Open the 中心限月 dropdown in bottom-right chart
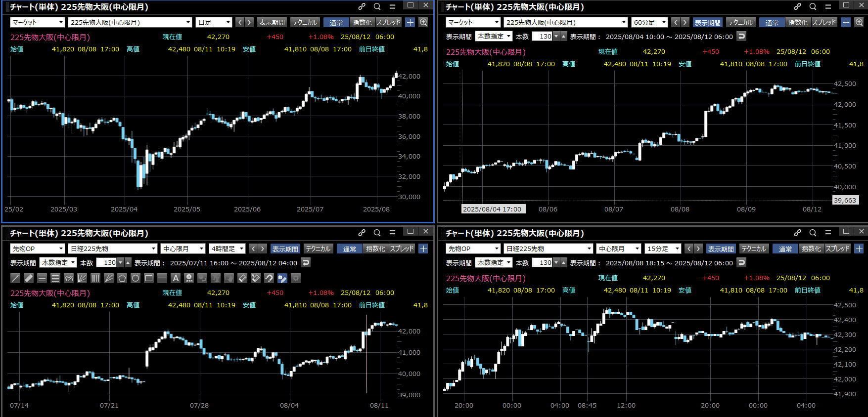Image resolution: width=868 pixels, height=417 pixels. click(618, 249)
